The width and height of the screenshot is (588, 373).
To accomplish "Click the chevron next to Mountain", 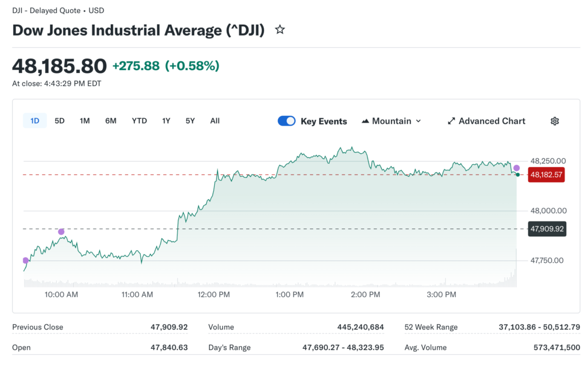I will click(x=418, y=121).
